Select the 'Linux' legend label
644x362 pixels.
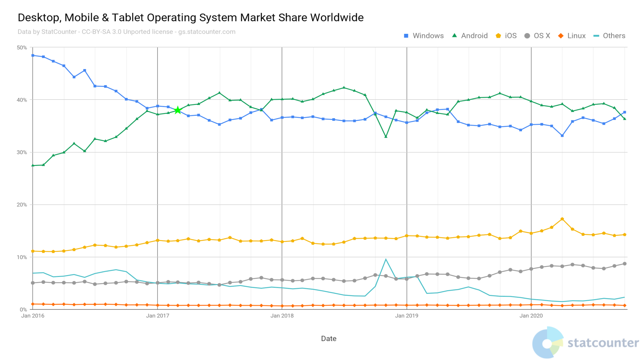(577, 36)
